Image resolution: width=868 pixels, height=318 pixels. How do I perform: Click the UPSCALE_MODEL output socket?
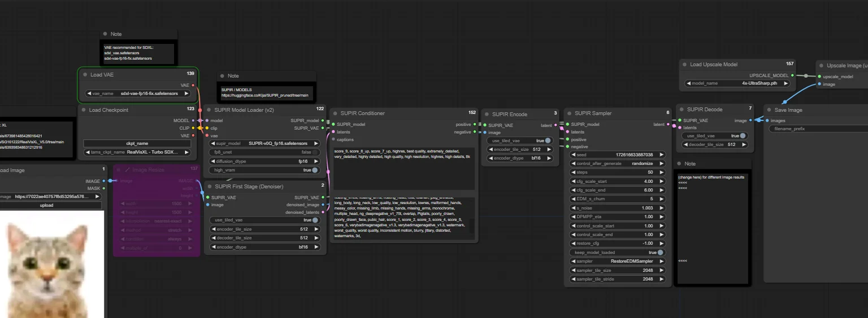pyautogui.click(x=792, y=75)
